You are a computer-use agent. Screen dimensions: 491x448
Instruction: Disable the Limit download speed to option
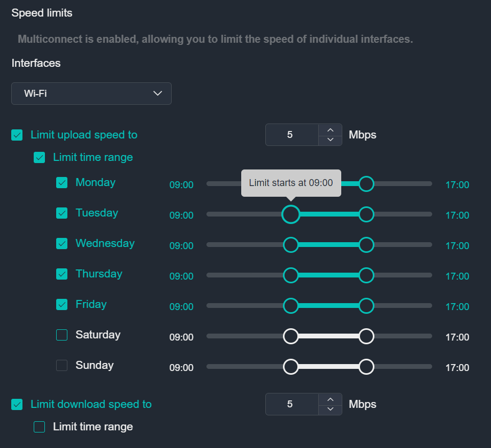click(17, 404)
